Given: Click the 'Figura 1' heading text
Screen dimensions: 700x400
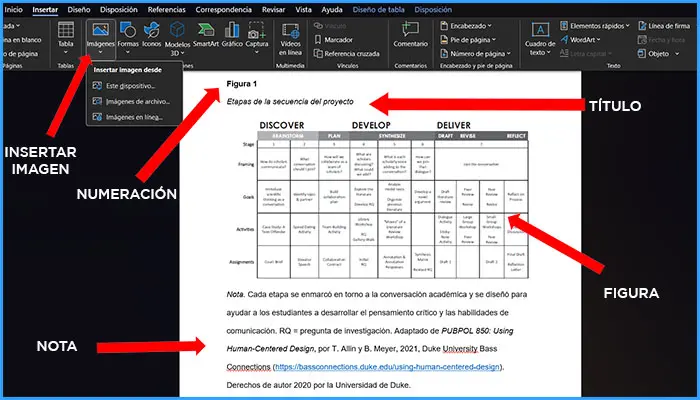Looking at the screenshot, I should coord(242,83).
